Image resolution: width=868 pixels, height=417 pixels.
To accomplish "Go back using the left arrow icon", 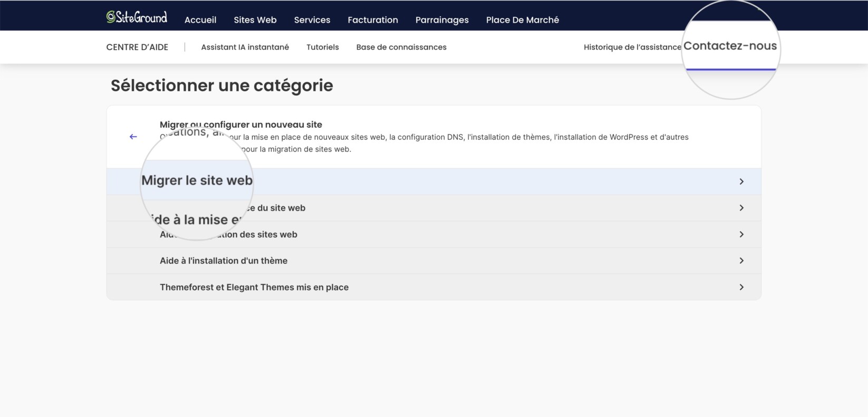I will (133, 137).
